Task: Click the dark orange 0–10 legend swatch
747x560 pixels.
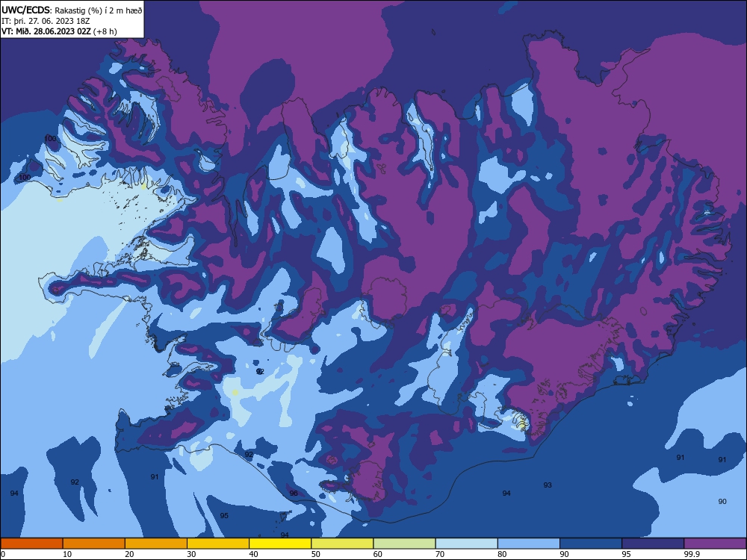Action: [31, 544]
